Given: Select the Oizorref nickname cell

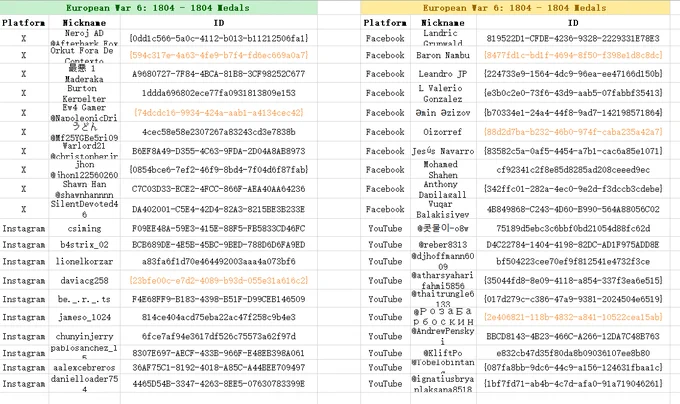Looking at the screenshot, I should 443,132.
